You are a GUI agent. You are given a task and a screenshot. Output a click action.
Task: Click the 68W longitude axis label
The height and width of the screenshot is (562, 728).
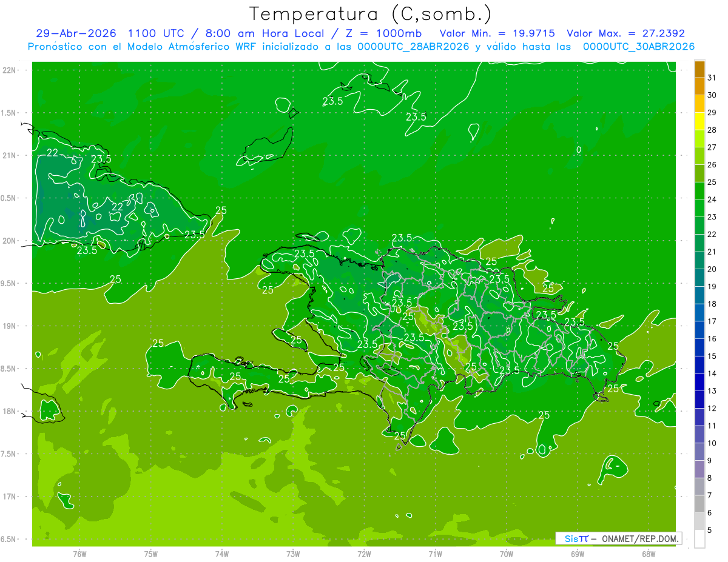coord(649,554)
